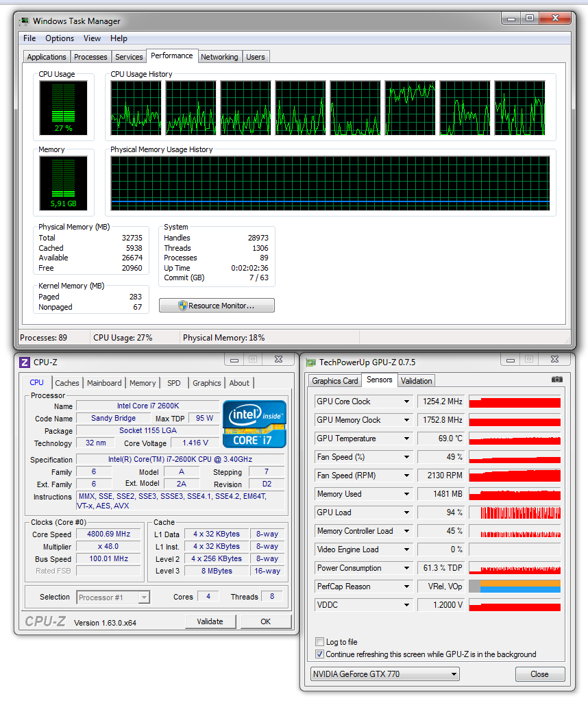Click the Close button in GPU-Z

[x=539, y=674]
